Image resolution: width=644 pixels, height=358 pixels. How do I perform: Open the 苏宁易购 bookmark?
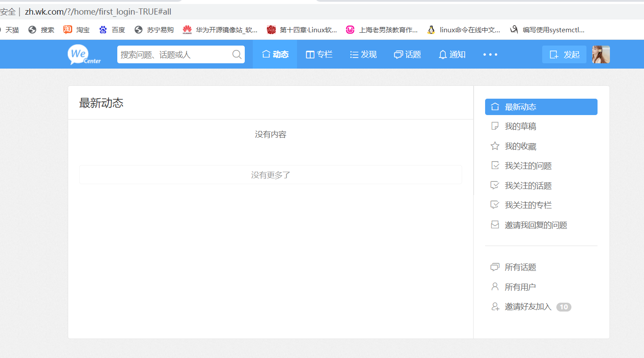(x=154, y=30)
